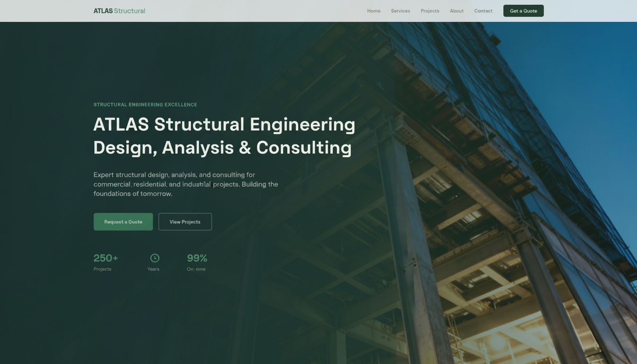The height and width of the screenshot is (364, 637).
Task: Click the clock icon above Years
Action: pyautogui.click(x=155, y=258)
